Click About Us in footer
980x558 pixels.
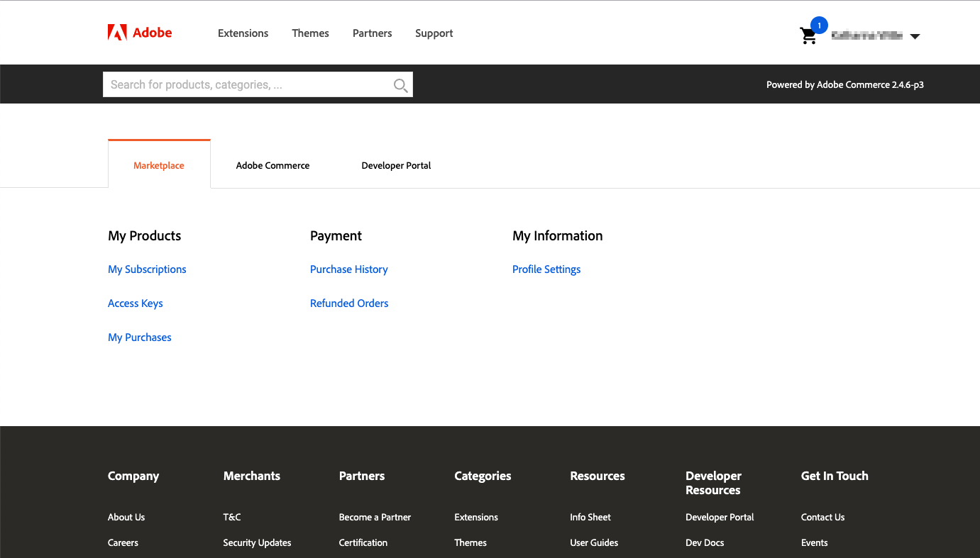tap(126, 517)
